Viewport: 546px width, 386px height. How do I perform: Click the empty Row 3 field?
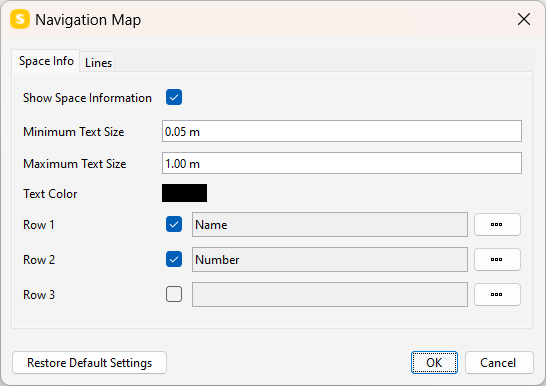tap(330, 294)
